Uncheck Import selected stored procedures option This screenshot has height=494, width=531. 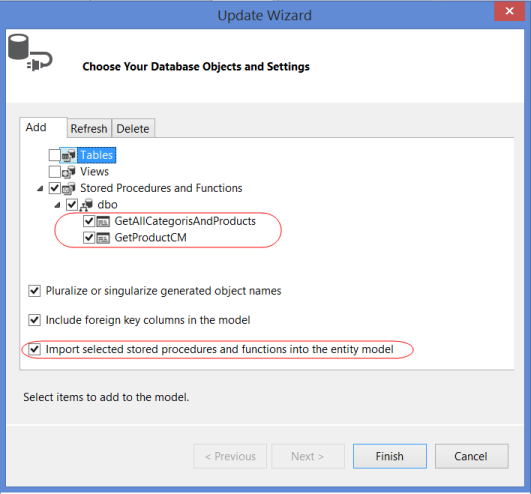pos(34,349)
